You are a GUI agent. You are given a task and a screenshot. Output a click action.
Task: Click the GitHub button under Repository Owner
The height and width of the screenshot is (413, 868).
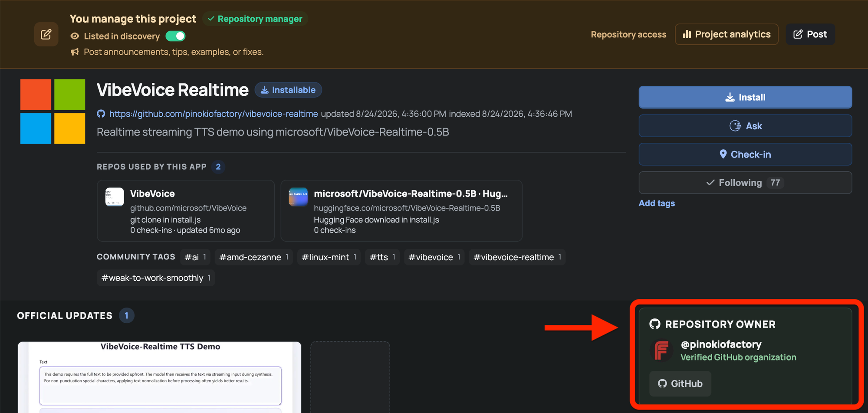[680, 383]
